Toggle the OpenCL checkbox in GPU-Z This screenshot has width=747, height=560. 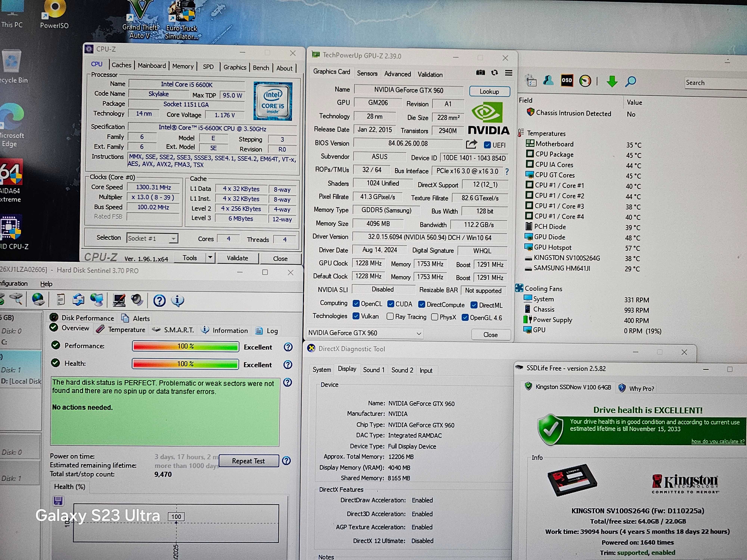pos(356,304)
